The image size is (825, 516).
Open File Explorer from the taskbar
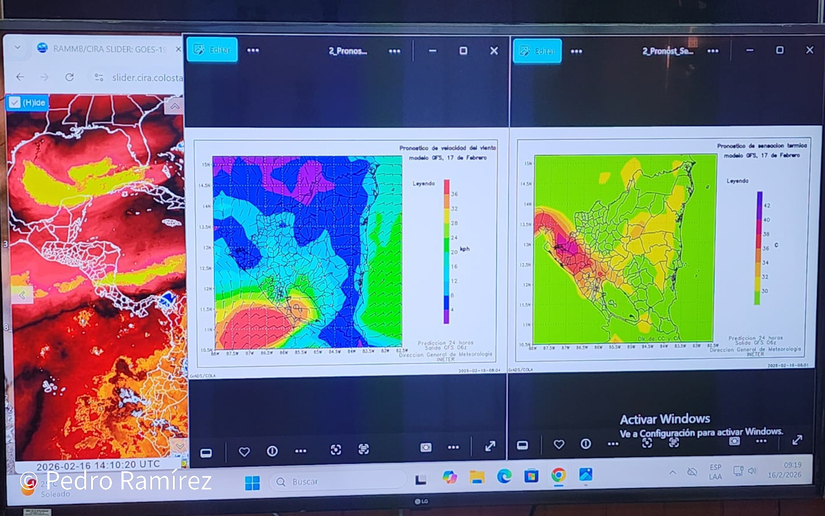pyautogui.click(x=477, y=477)
